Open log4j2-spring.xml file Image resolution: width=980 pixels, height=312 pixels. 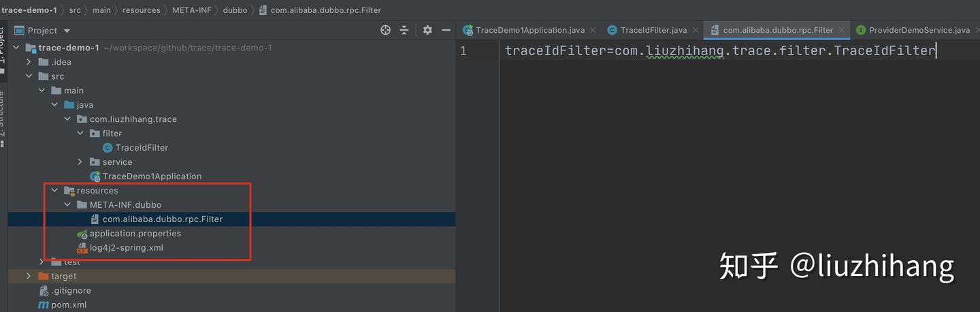coord(127,248)
